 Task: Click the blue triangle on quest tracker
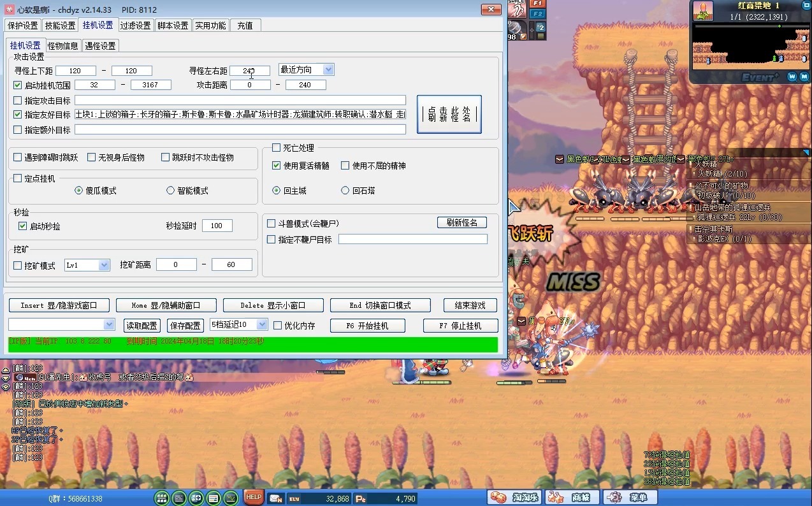point(806,153)
